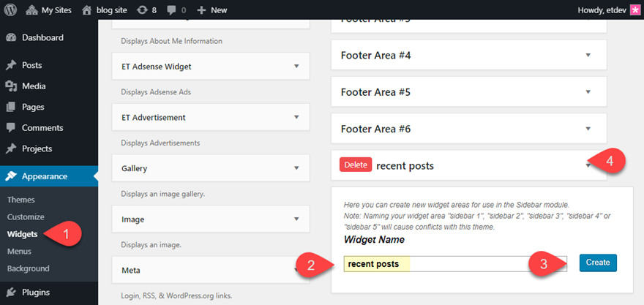
Task: Expand Footer Area #6 panel
Action: 588,129
